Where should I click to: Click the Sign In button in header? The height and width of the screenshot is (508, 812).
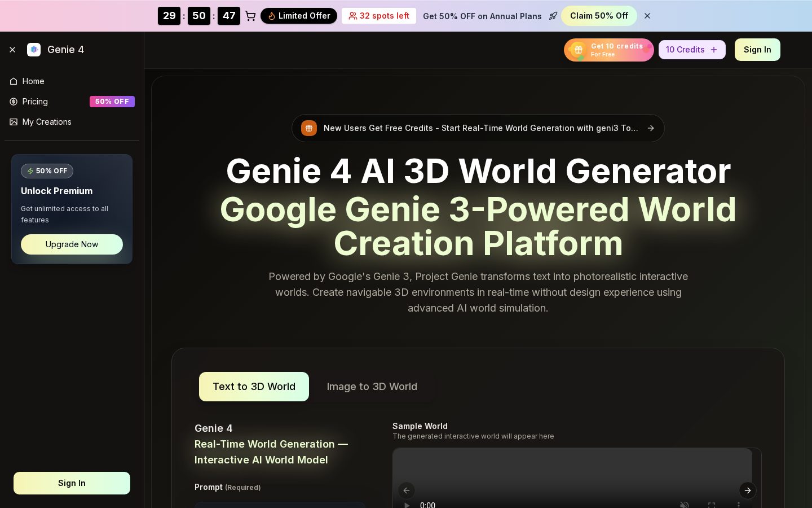coord(757,50)
